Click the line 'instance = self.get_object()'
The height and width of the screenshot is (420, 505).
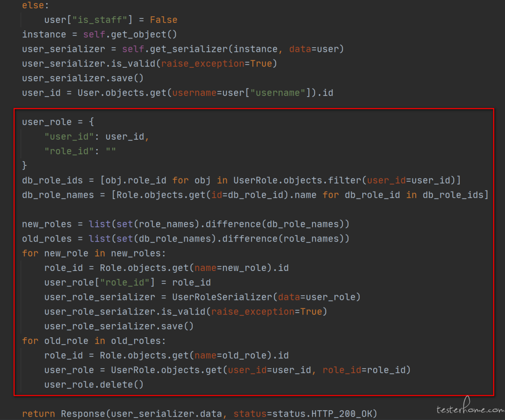[x=100, y=35]
